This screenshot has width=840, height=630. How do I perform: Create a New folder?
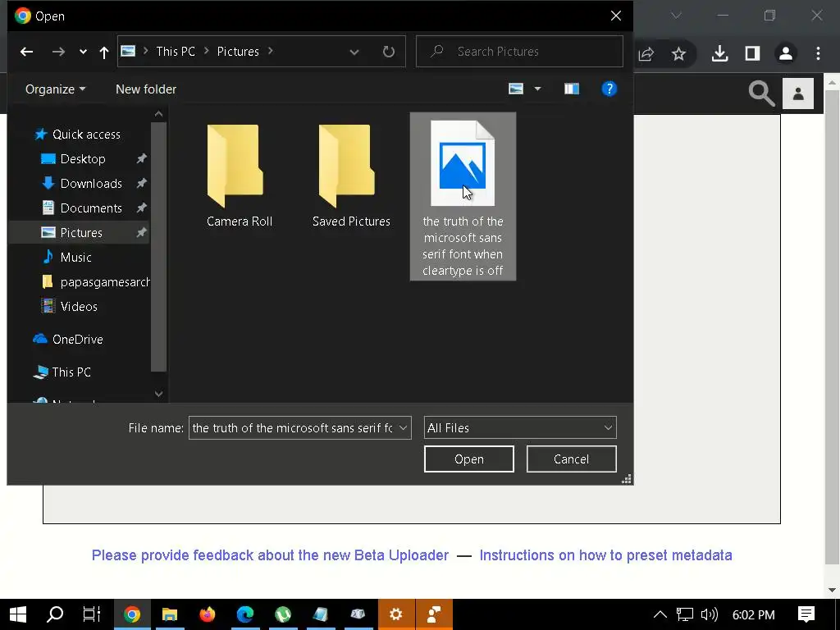click(146, 89)
